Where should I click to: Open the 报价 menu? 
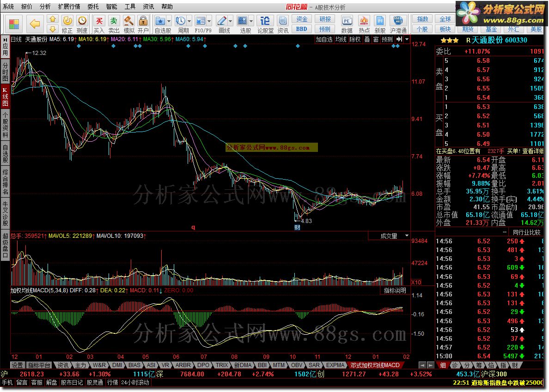[x=27, y=6]
